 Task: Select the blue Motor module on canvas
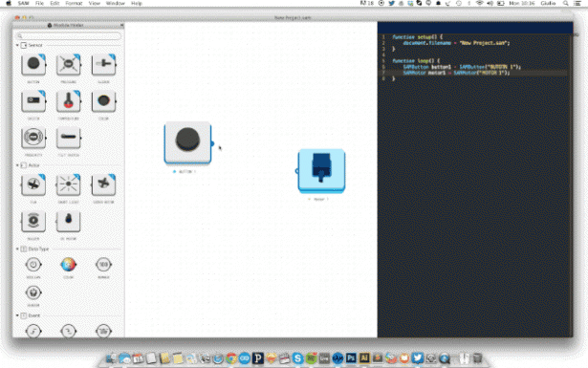tap(322, 171)
